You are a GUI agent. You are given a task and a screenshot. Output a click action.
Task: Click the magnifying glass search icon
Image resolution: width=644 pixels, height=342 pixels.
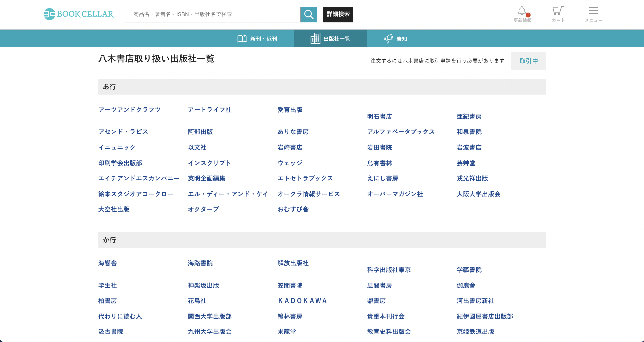(x=309, y=15)
